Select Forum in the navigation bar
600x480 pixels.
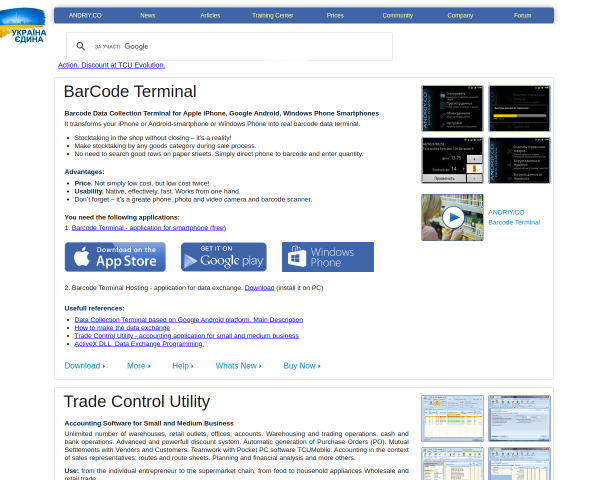522,15
